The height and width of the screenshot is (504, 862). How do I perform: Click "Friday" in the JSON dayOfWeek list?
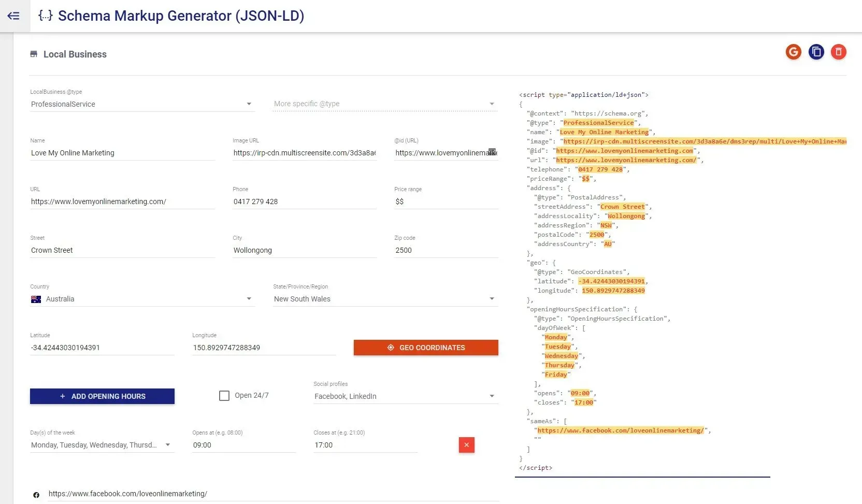(x=556, y=375)
